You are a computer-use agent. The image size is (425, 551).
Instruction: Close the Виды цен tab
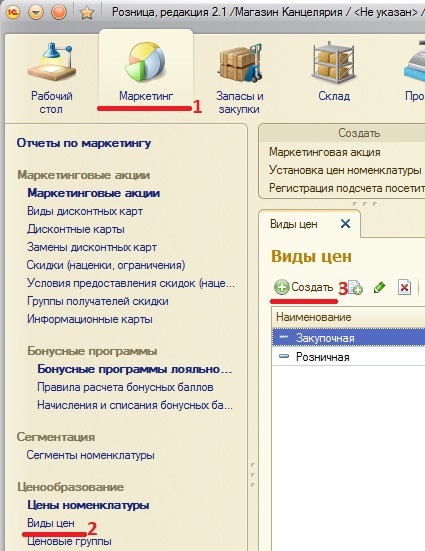click(345, 223)
